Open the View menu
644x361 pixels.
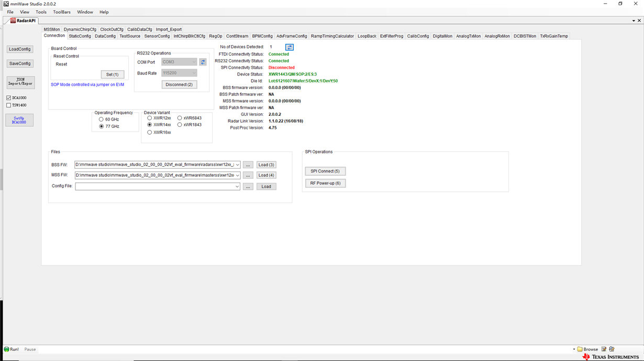tap(25, 12)
